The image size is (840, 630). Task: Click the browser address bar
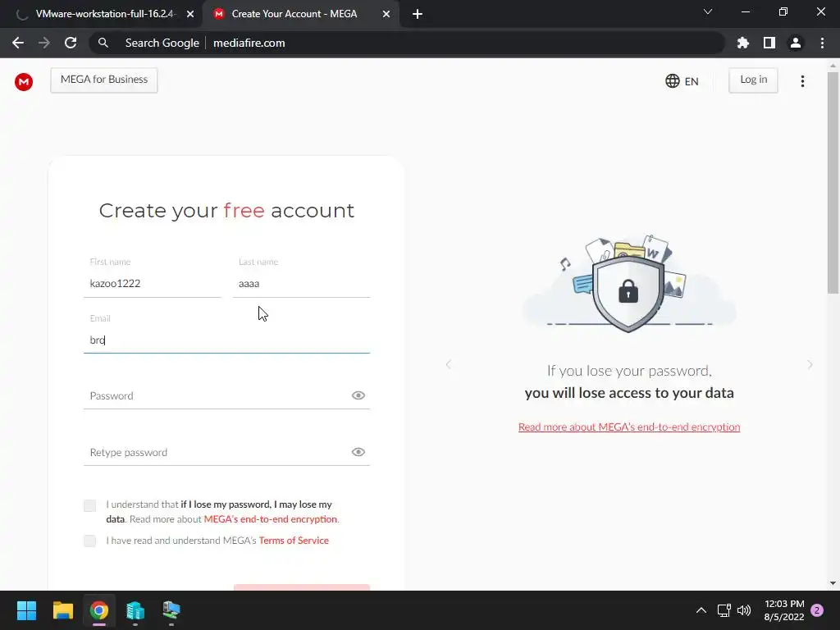pos(407,43)
